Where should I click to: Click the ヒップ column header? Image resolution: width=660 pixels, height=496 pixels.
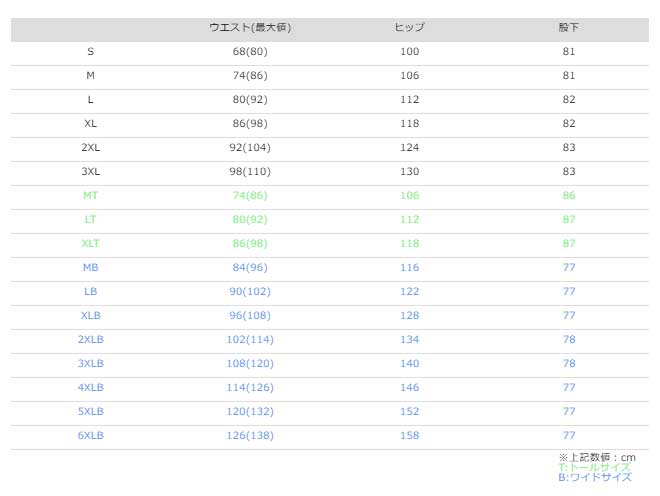click(x=410, y=27)
